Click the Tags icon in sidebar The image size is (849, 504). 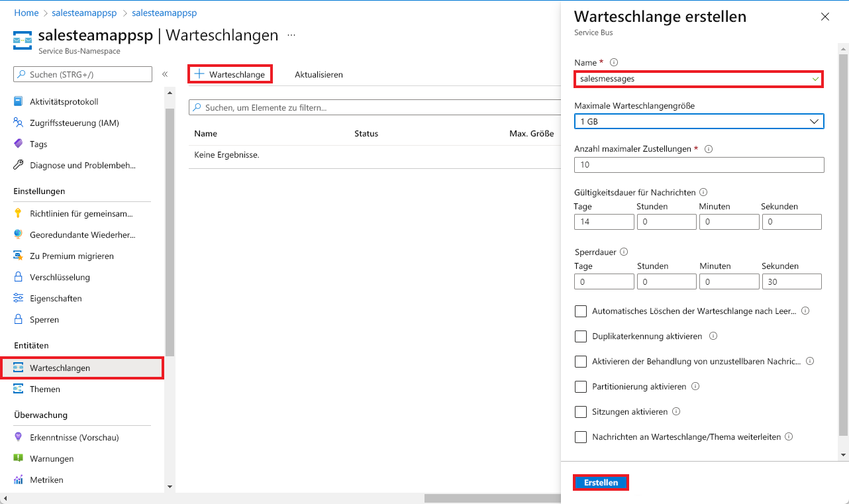pyautogui.click(x=18, y=144)
